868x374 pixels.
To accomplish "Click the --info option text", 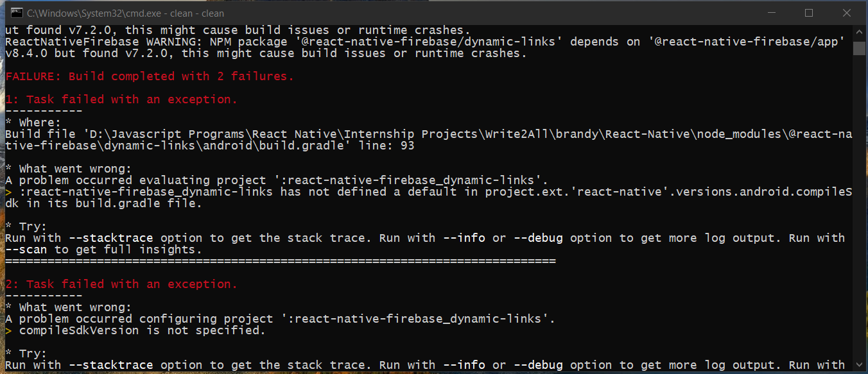I will pos(464,237).
